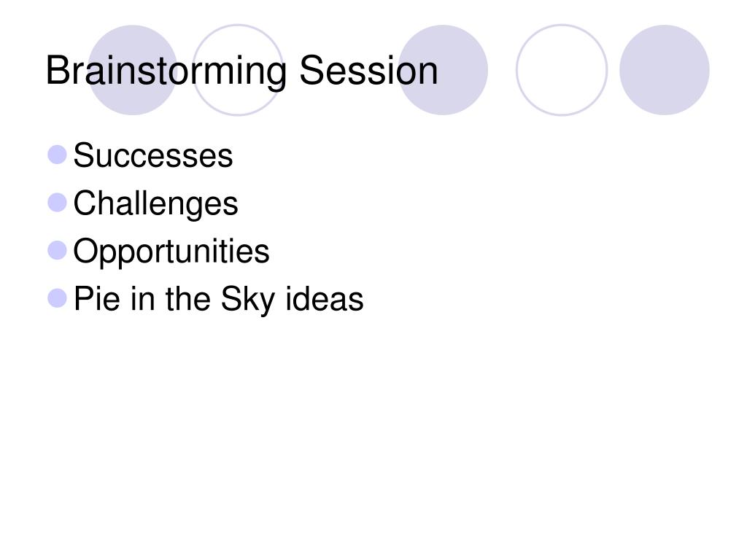Click the word Opportunities
Screen dimensions: 747x560
tap(171, 252)
